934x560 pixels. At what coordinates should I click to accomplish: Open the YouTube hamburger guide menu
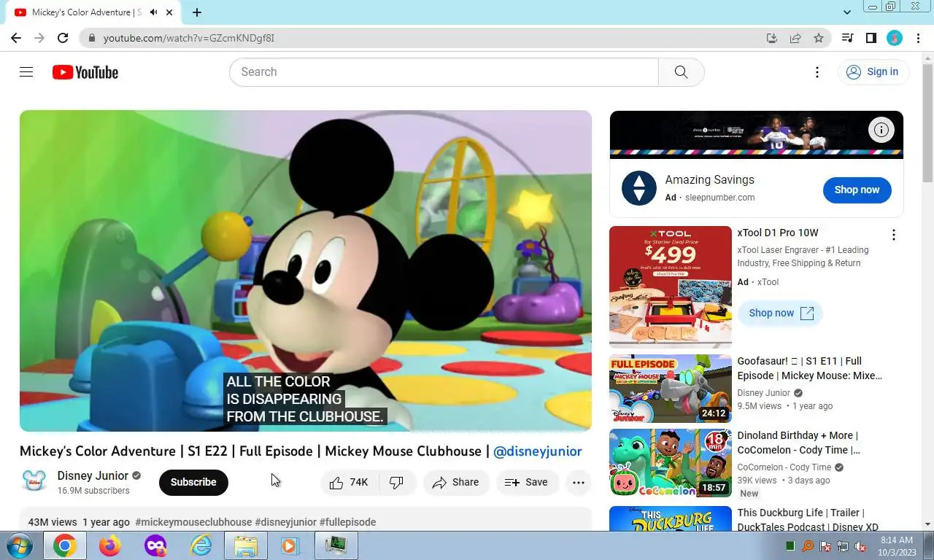pyautogui.click(x=26, y=71)
